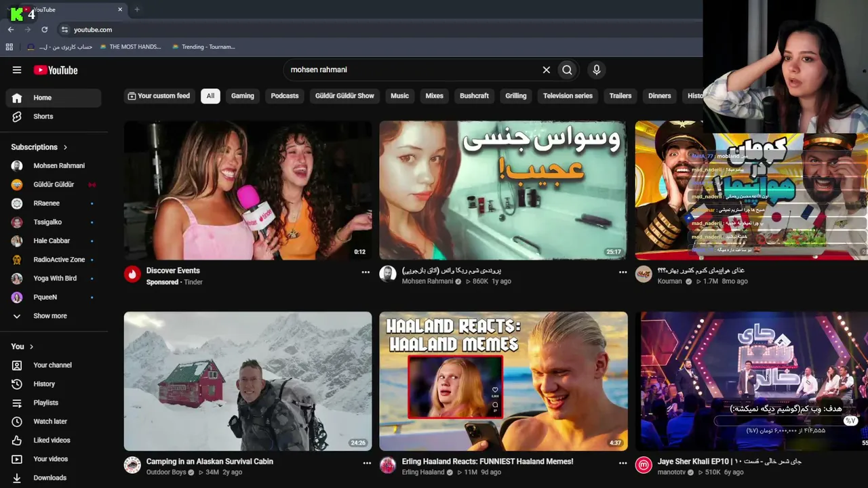Open PqueeN channel avatar in sidebar
868x488 pixels.
pyautogui.click(x=17, y=297)
